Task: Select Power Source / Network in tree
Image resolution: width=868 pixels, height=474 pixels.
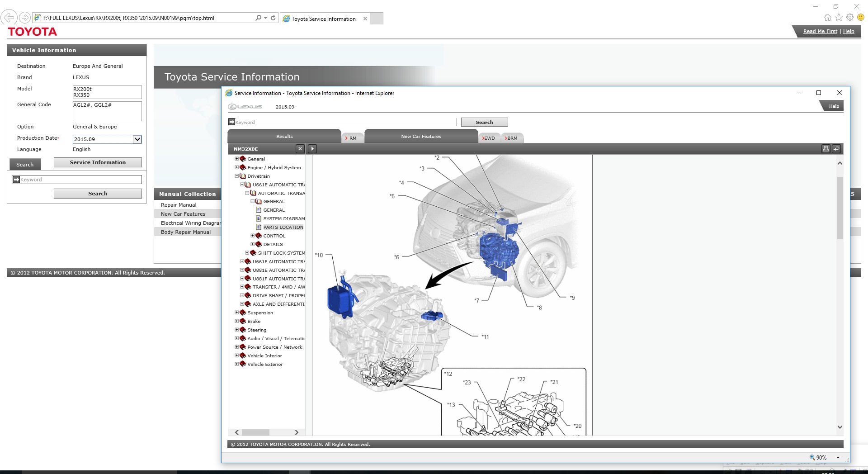Action: coord(275,347)
